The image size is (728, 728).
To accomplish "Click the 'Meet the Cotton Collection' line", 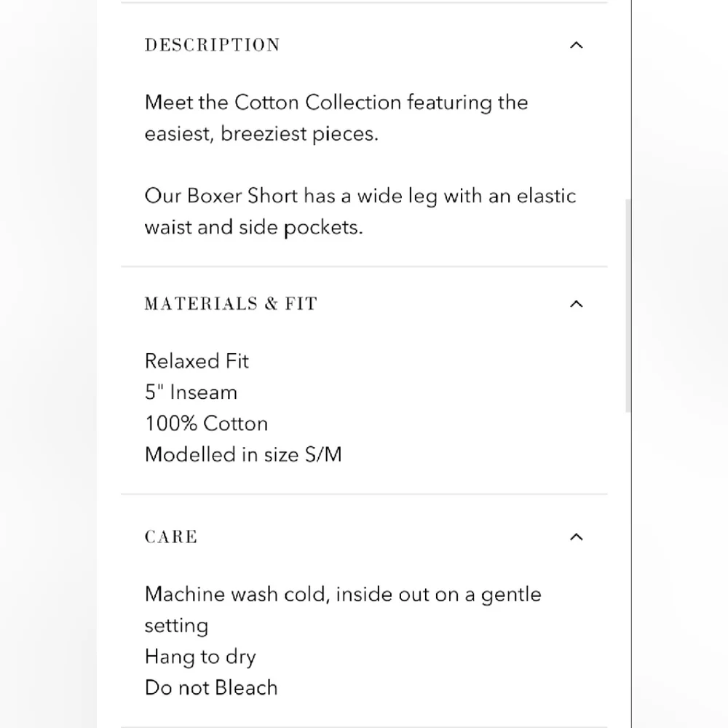I will (x=336, y=103).
